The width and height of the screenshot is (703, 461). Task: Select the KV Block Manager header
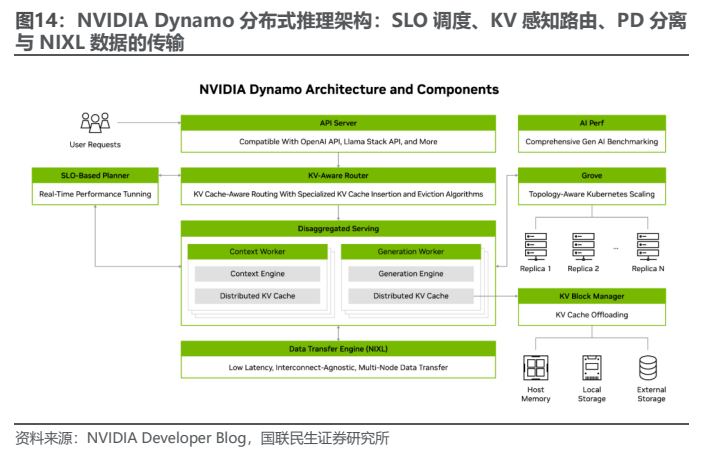[592, 296]
